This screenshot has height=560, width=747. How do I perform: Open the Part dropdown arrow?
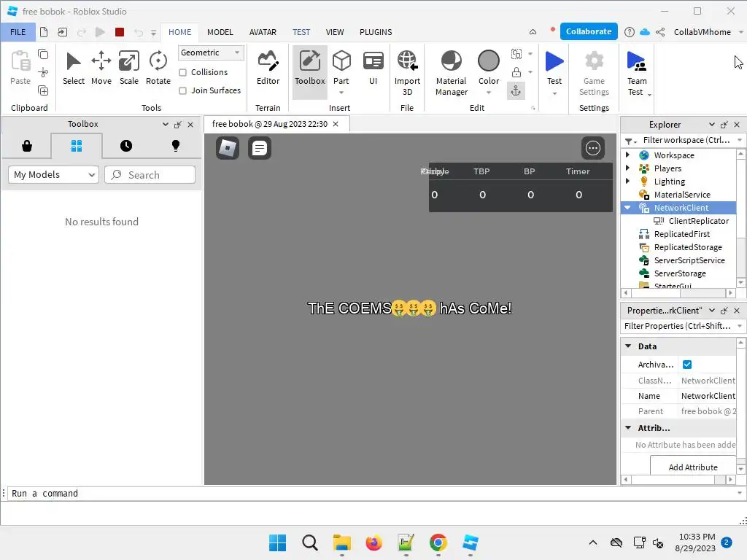341,93
